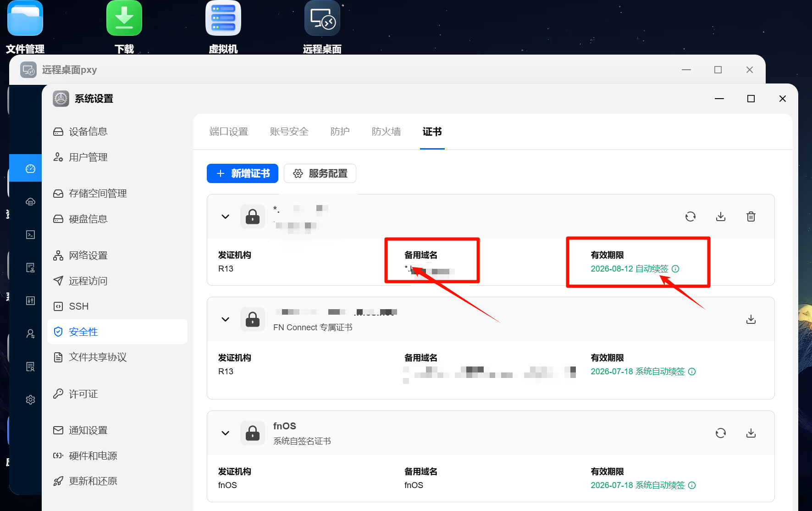Download the fnOS self-signed certificate
This screenshot has height=511, width=812.
point(751,433)
